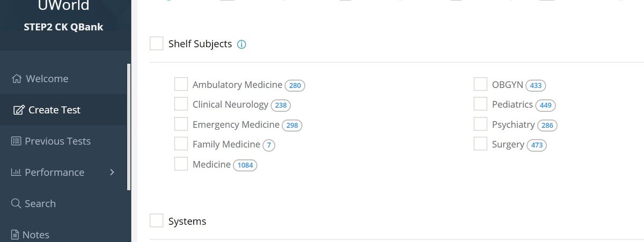Expand the Performance menu chevron

point(112,172)
